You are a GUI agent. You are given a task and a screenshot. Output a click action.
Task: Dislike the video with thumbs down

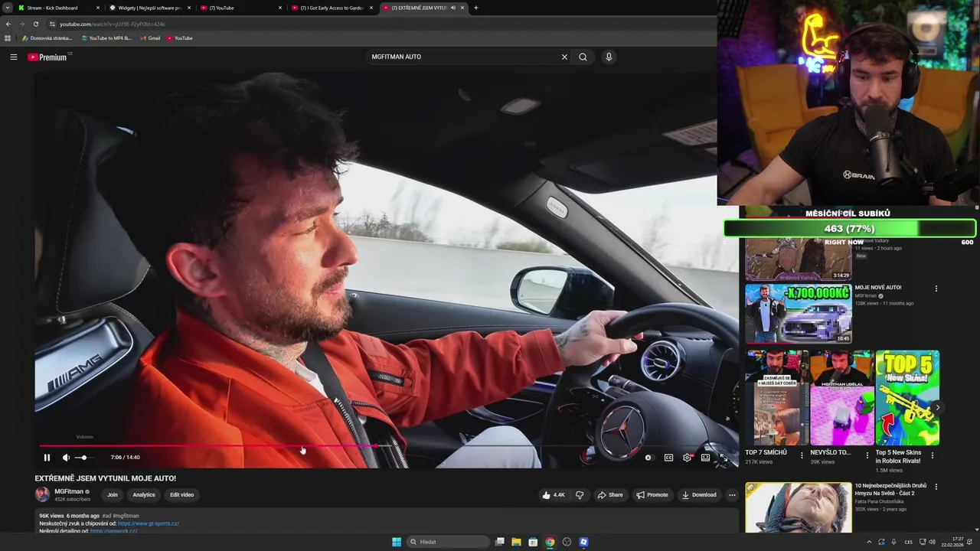coord(580,495)
